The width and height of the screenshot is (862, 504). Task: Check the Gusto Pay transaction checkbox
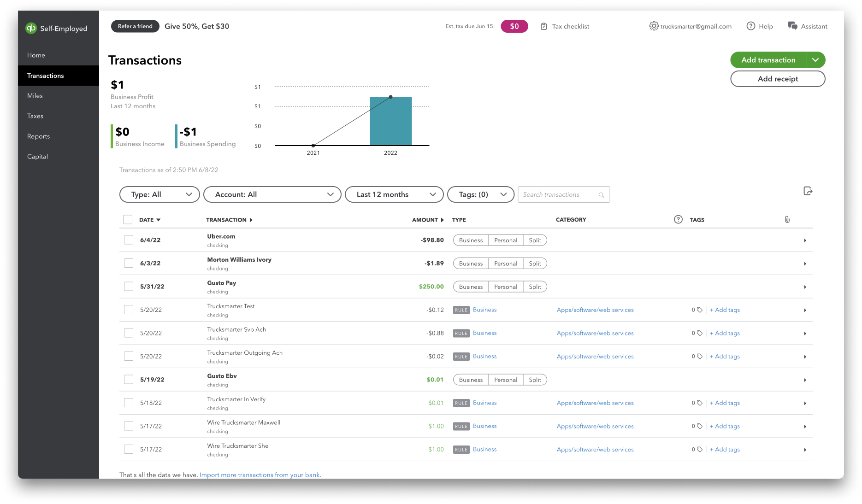click(129, 287)
